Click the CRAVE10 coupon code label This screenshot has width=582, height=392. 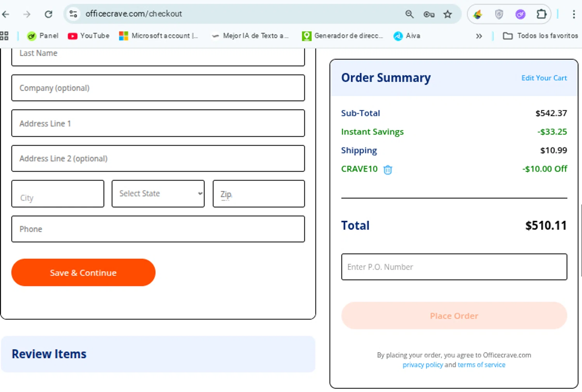click(359, 169)
